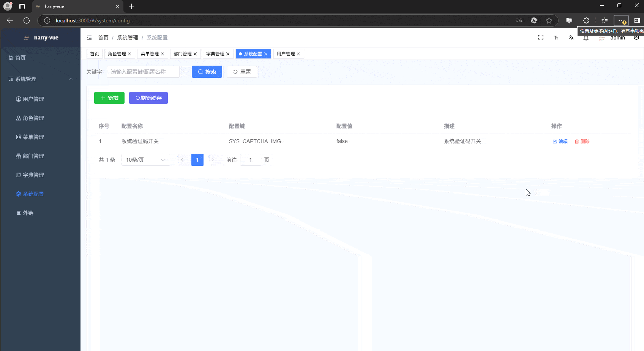Viewport: 644px width, 351px height.
Task: Open 外链 in sidebar
Action: [x=40, y=213]
